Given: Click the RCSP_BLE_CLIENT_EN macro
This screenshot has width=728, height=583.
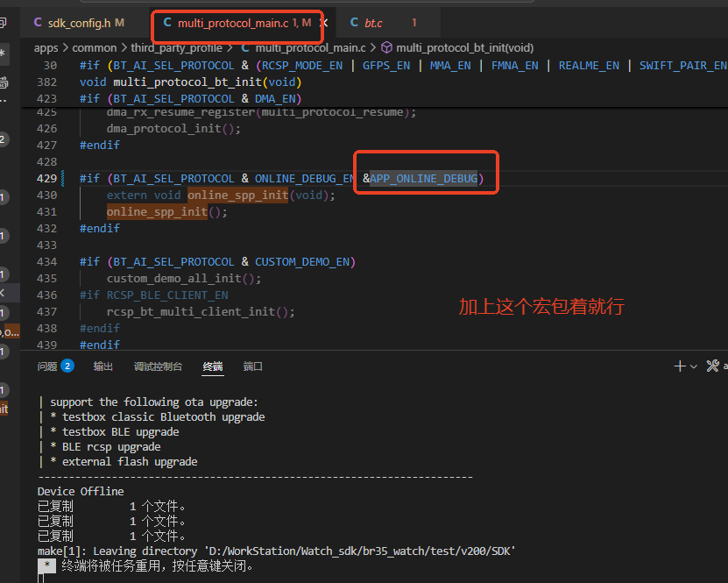Looking at the screenshot, I should point(167,295).
